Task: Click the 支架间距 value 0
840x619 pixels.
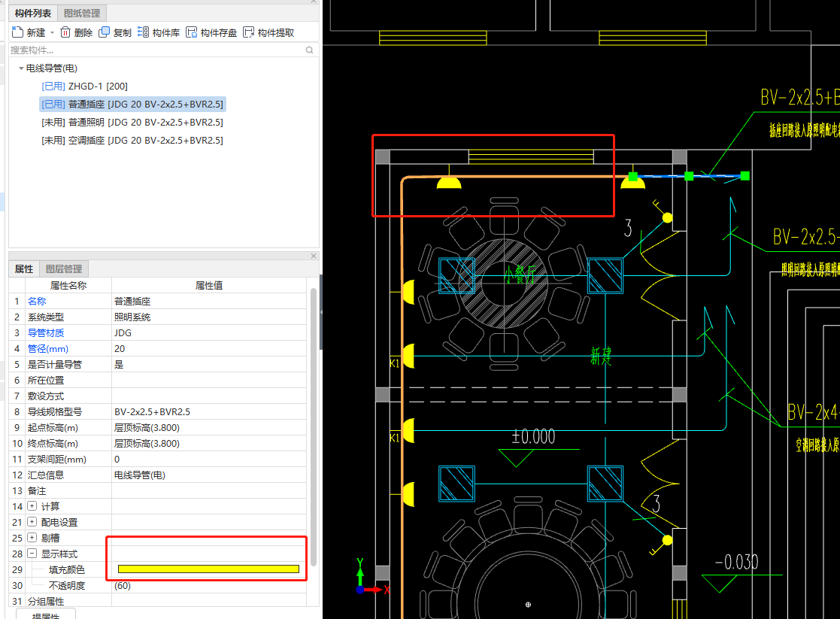Action: coord(209,460)
